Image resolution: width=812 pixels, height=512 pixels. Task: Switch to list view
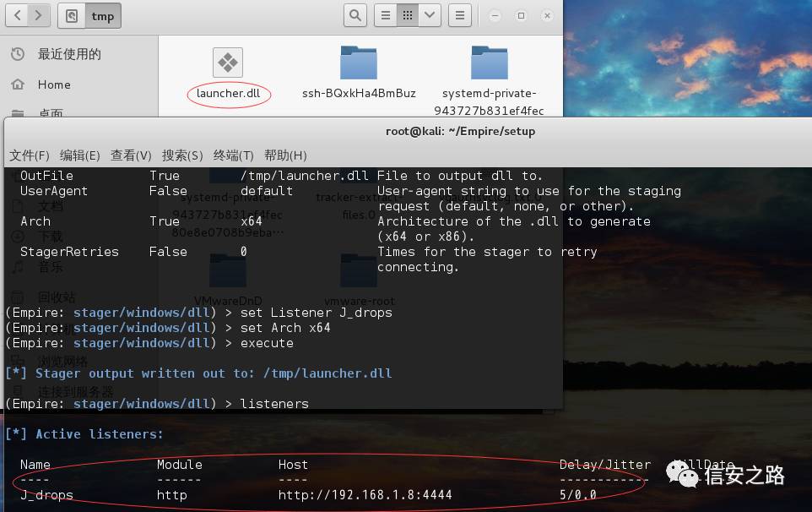385,15
